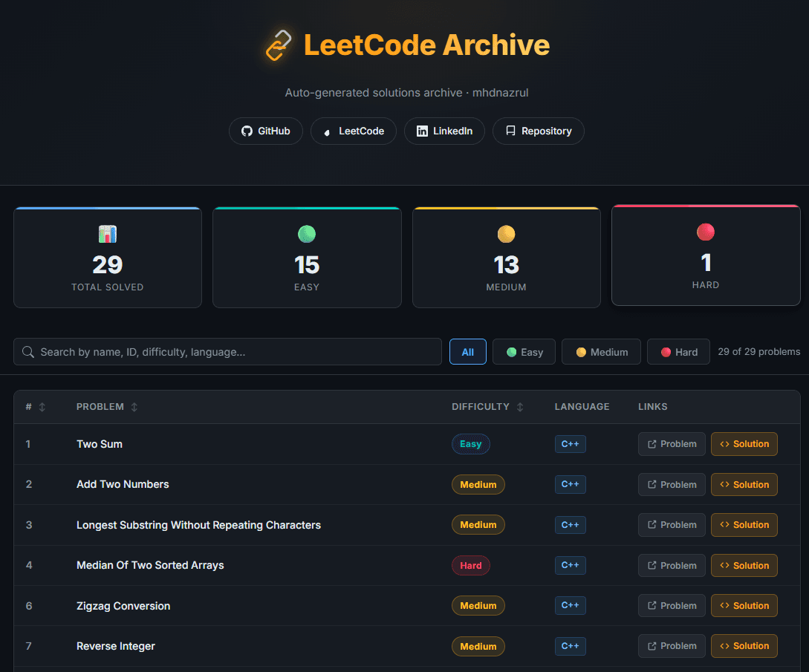Viewport: 809px width, 672px height.
Task: Click the LeetCode Archive title
Action: [x=426, y=45]
